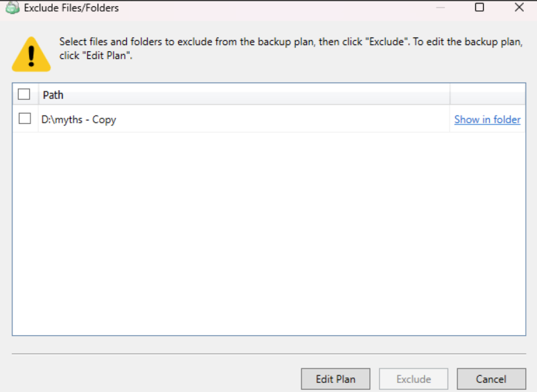Cancel the exclusion dialog
Image resolution: width=537 pixels, height=392 pixels.
click(x=491, y=379)
